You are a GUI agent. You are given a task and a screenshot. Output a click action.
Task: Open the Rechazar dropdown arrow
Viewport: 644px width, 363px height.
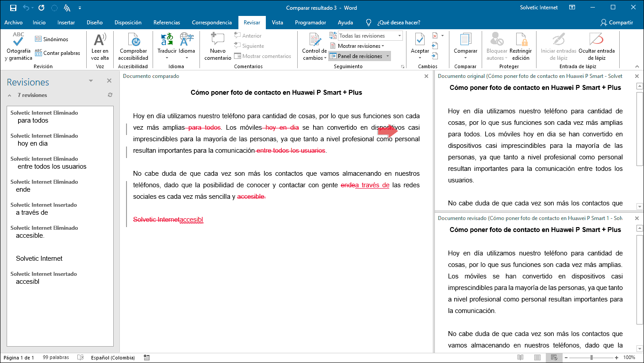pos(442,36)
